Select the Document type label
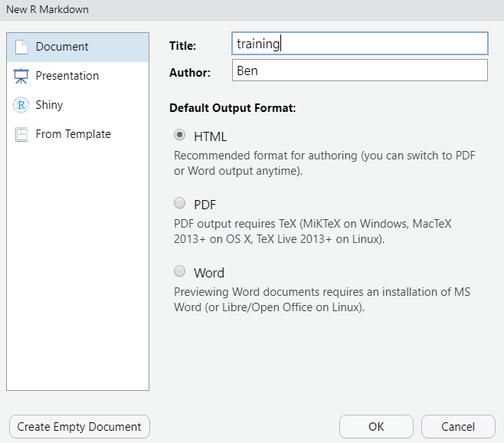Image resolution: width=504 pixels, height=443 pixels. 62,47
